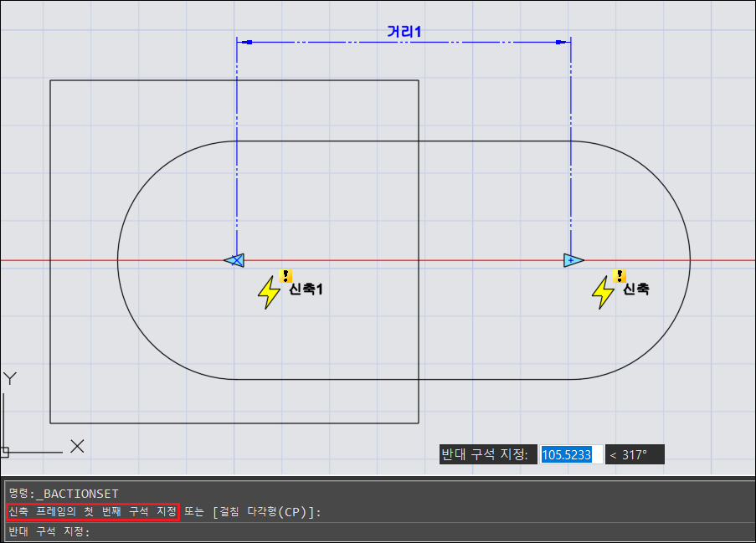Click the left blue triangle grip on red line
The width and height of the screenshot is (756, 543).
coord(234,260)
